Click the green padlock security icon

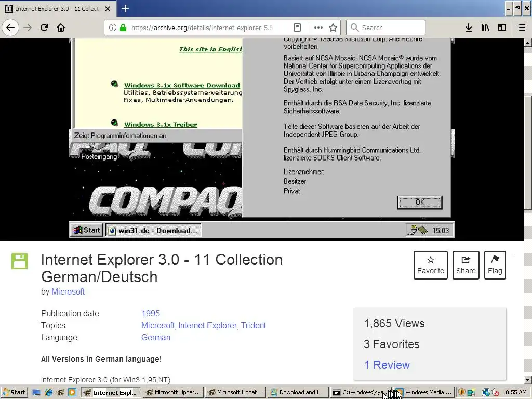tap(123, 28)
